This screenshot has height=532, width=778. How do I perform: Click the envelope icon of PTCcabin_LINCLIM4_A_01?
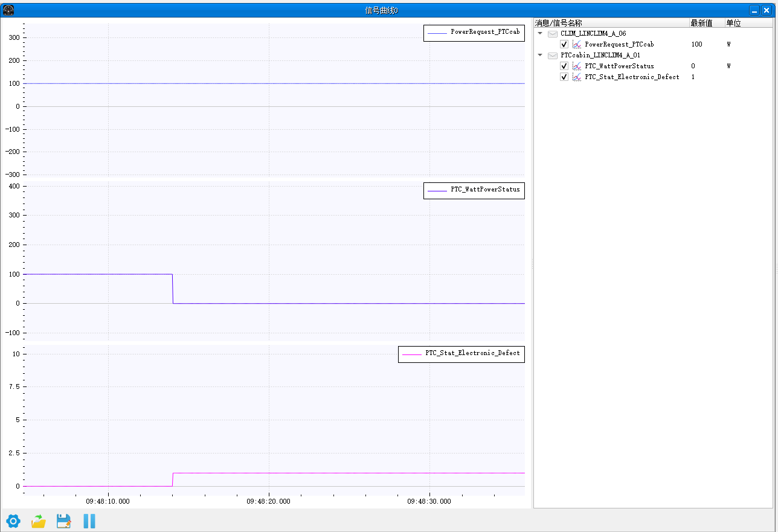pos(553,55)
